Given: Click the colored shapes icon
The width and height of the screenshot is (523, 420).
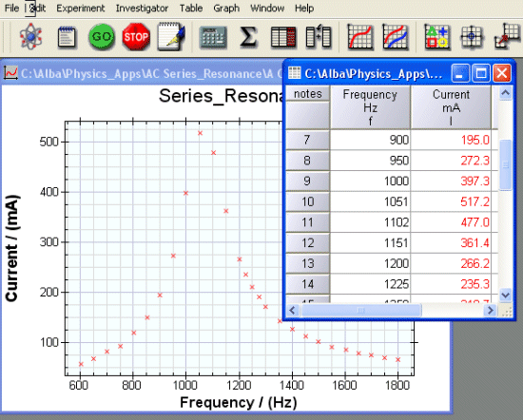Looking at the screenshot, I should [437, 36].
